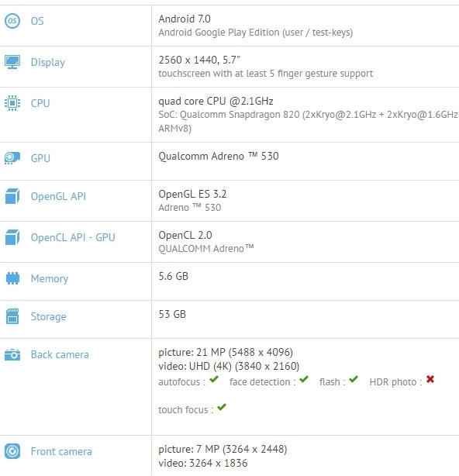Click the Memory label
The width and height of the screenshot is (459, 476).
coord(50,278)
